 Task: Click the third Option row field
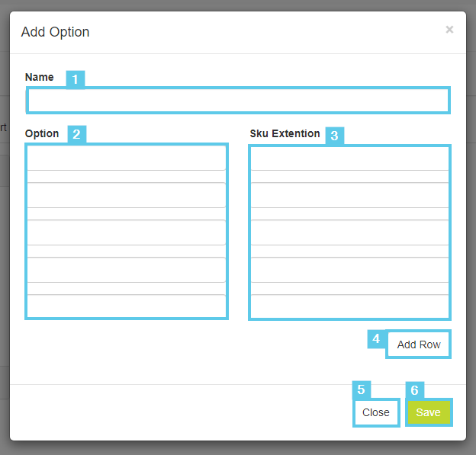click(127, 232)
